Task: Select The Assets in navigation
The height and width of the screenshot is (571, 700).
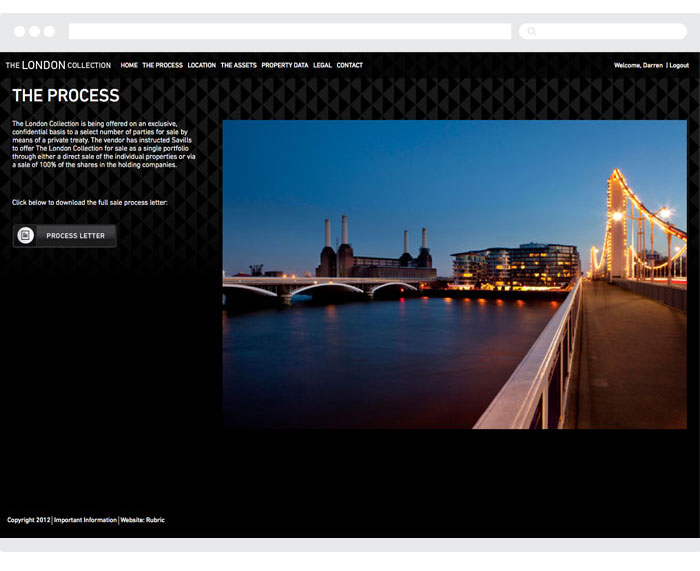Action: pos(238,65)
